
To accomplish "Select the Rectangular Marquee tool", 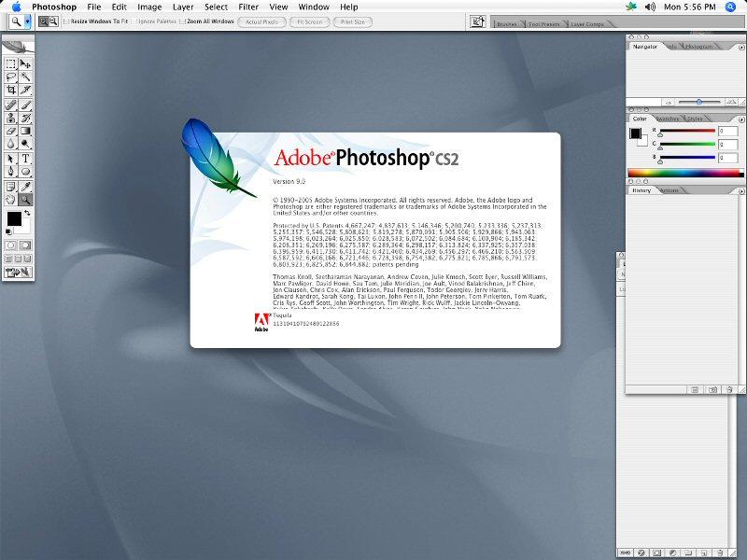I will click(x=11, y=63).
